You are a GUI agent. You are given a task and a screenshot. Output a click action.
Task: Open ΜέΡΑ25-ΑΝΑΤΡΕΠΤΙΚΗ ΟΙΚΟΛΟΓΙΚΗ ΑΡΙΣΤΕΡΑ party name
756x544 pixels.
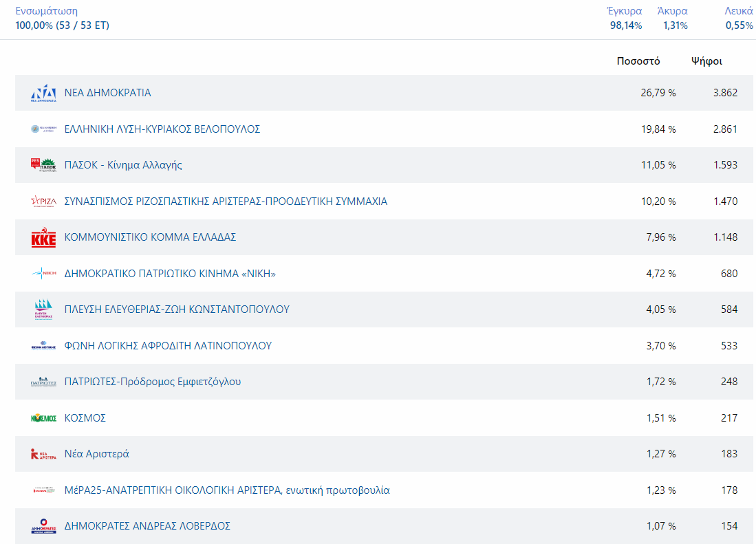pyautogui.click(x=227, y=490)
